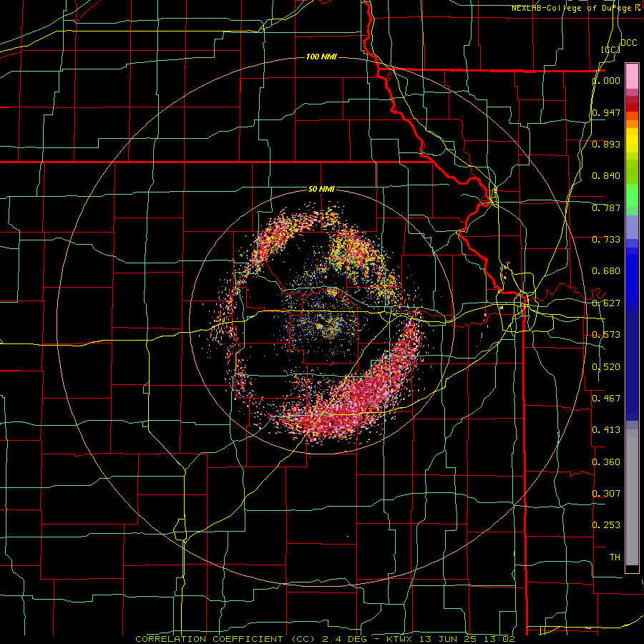
Task: Click the 100 NMI range ring label
Action: 321,57
